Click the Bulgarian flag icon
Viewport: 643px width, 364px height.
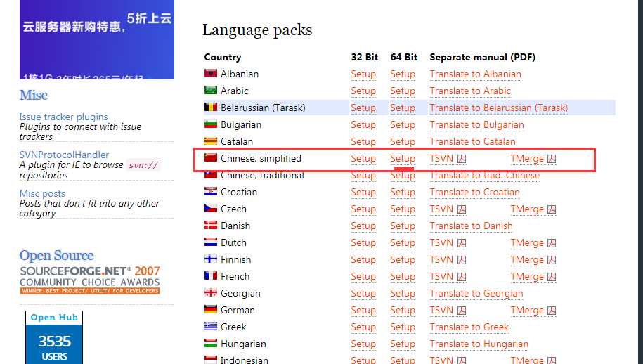coord(211,124)
